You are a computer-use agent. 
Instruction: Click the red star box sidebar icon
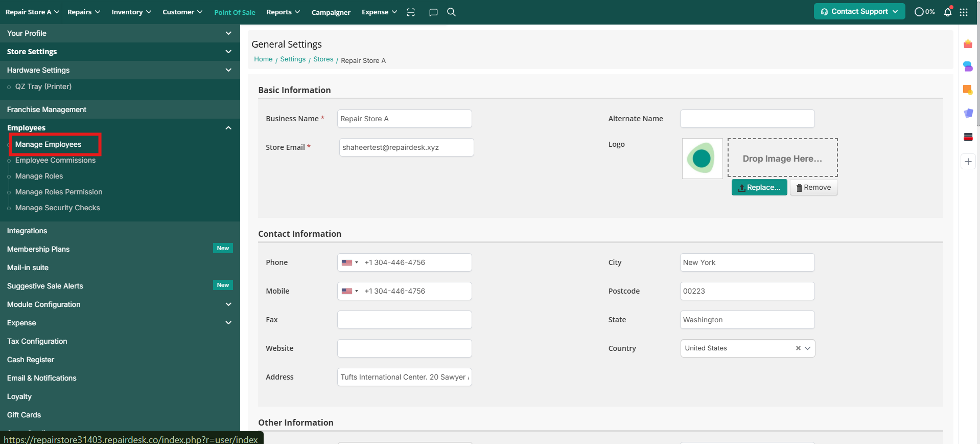click(968, 45)
